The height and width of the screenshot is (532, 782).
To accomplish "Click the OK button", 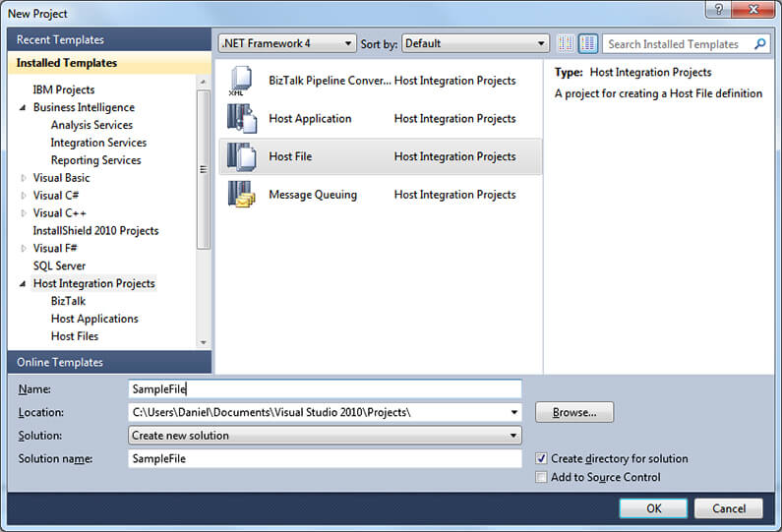I will pos(653,508).
